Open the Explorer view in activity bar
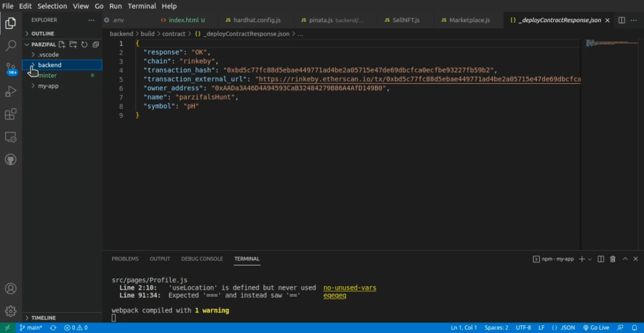The image size is (644, 333). 10,23
